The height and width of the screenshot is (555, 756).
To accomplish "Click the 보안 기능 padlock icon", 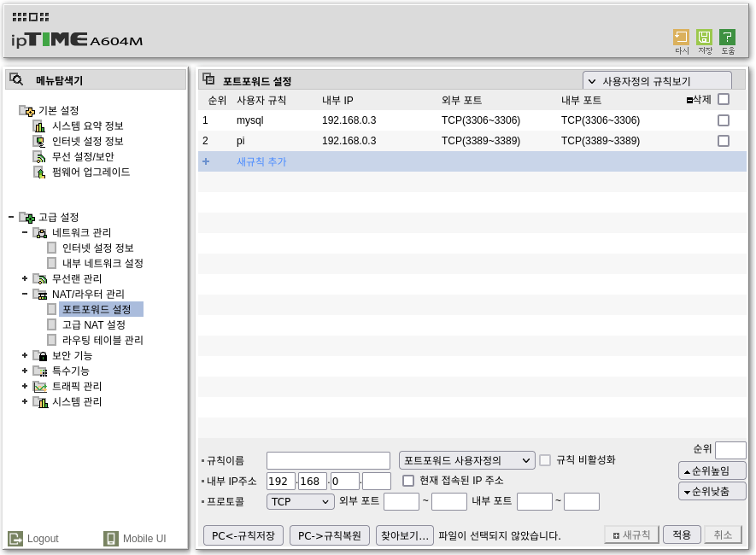I will click(40, 356).
